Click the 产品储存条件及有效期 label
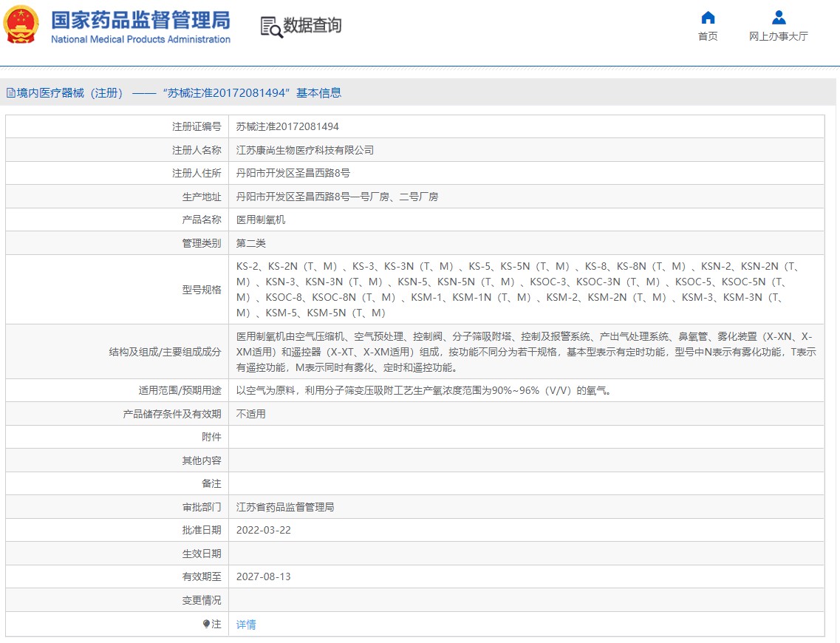This screenshot has height=643, width=840. [172, 414]
